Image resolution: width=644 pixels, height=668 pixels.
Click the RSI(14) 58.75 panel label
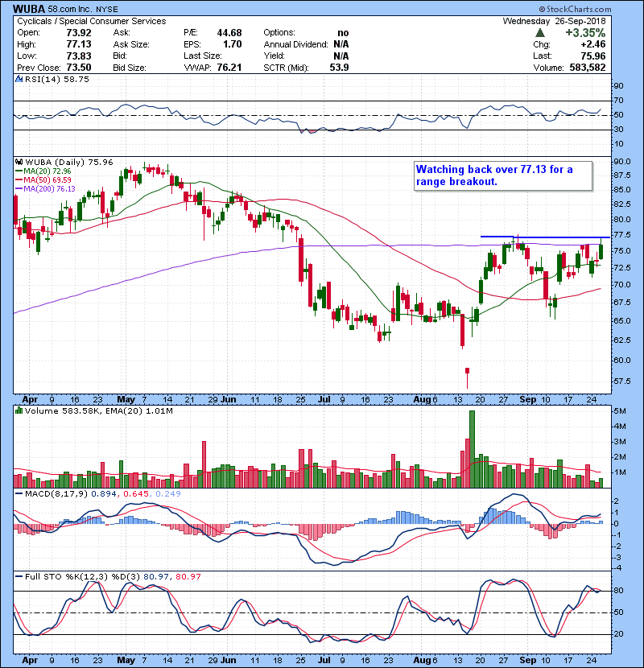57,79
